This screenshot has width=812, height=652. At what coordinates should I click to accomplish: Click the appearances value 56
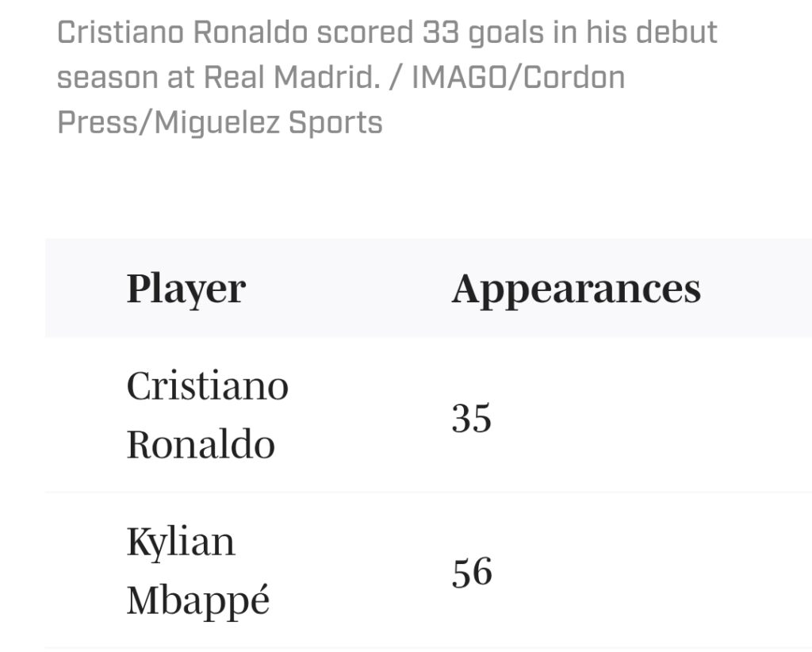[472, 572]
